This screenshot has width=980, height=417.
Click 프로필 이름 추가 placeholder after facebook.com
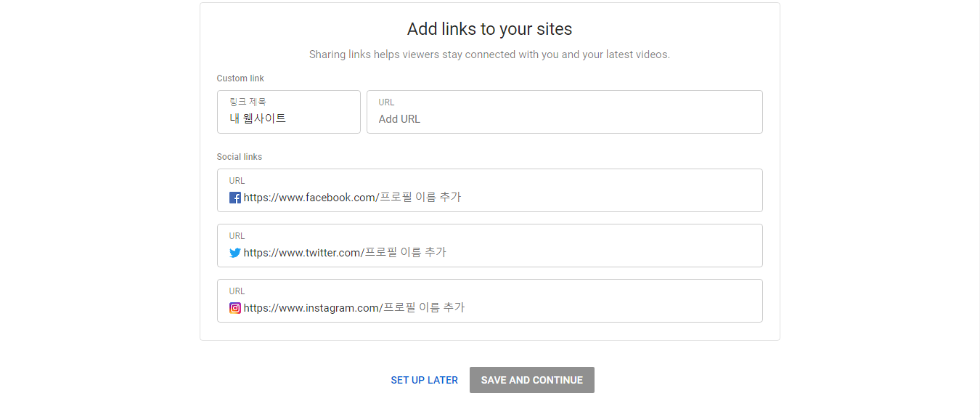[420, 198]
